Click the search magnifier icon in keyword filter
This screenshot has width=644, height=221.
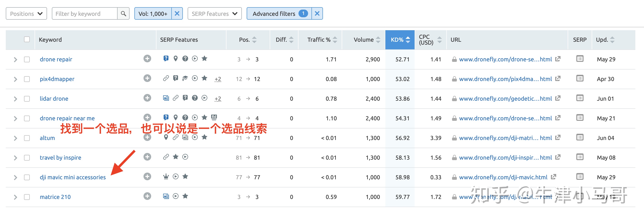[123, 13]
